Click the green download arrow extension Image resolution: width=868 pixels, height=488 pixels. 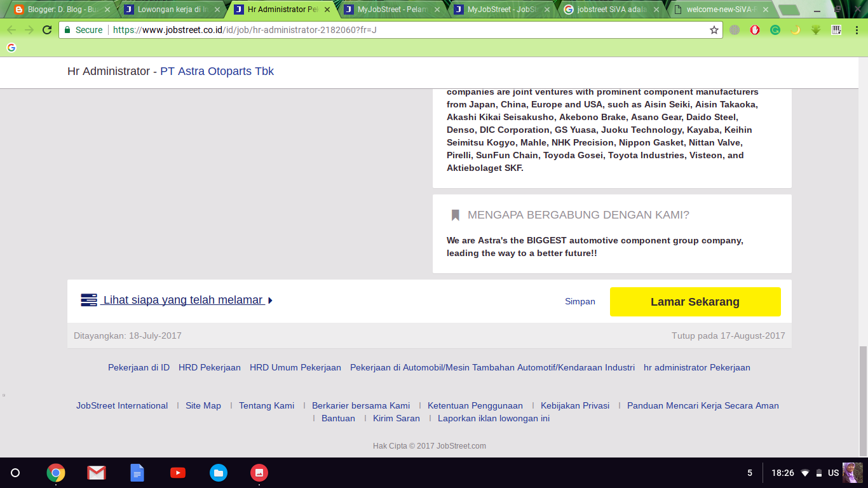[x=816, y=30]
